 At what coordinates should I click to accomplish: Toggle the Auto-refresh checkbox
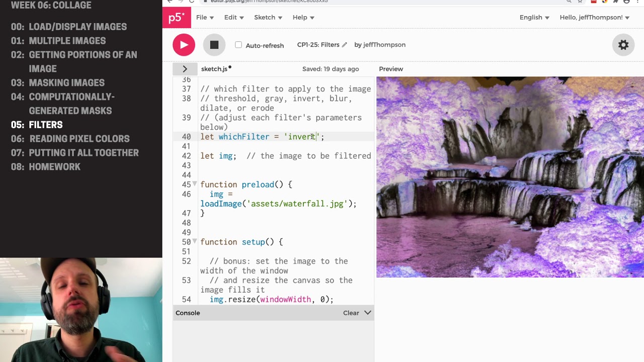point(238,45)
